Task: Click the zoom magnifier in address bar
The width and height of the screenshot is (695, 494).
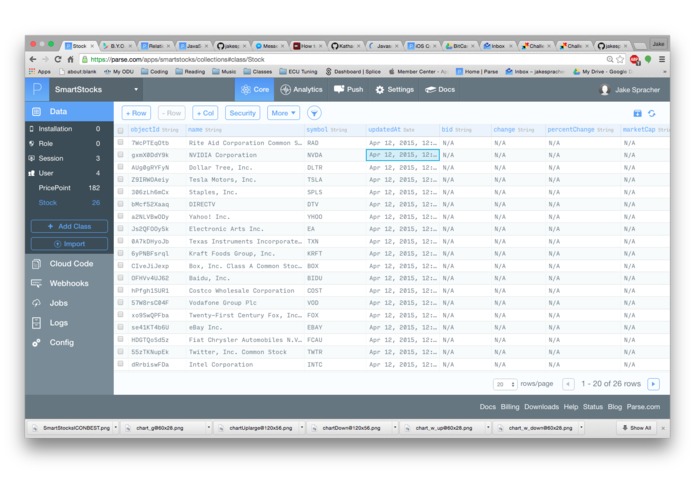Action: click(610, 59)
